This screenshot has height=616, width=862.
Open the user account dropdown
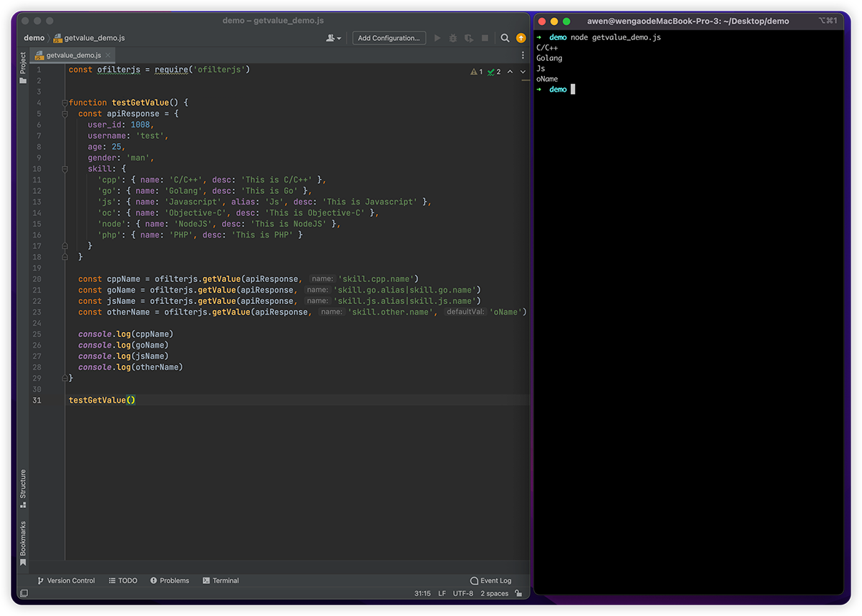pos(334,38)
